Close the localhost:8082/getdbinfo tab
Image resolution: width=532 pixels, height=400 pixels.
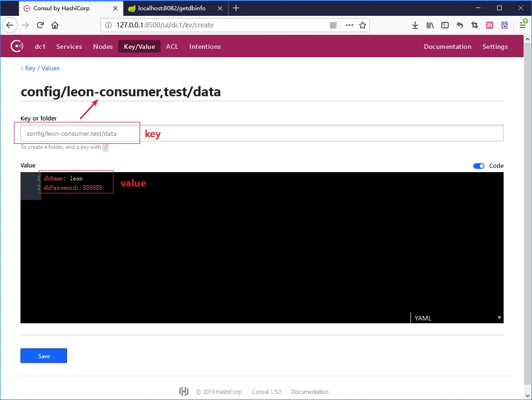220,8
